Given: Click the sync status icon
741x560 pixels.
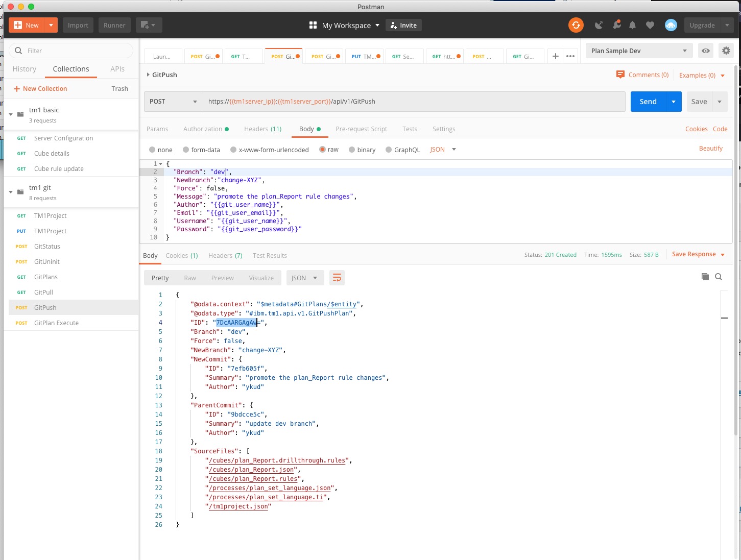Looking at the screenshot, I should coord(576,25).
